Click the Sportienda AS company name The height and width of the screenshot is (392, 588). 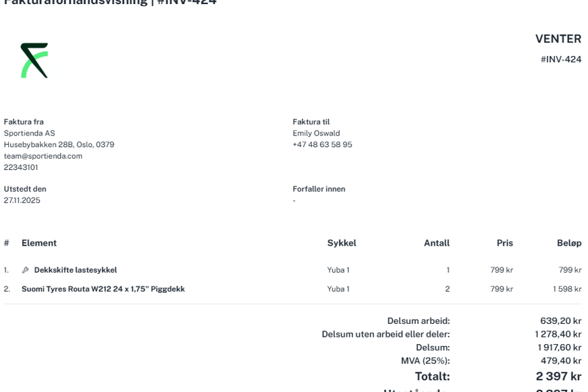[x=29, y=133]
